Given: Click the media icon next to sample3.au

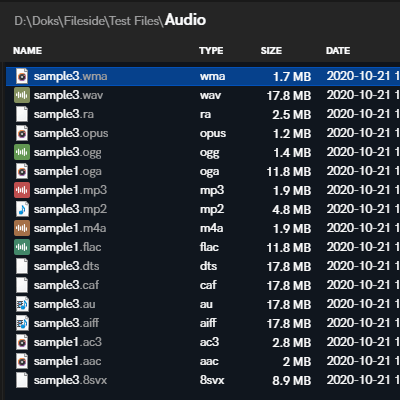Looking at the screenshot, I should (22, 304).
